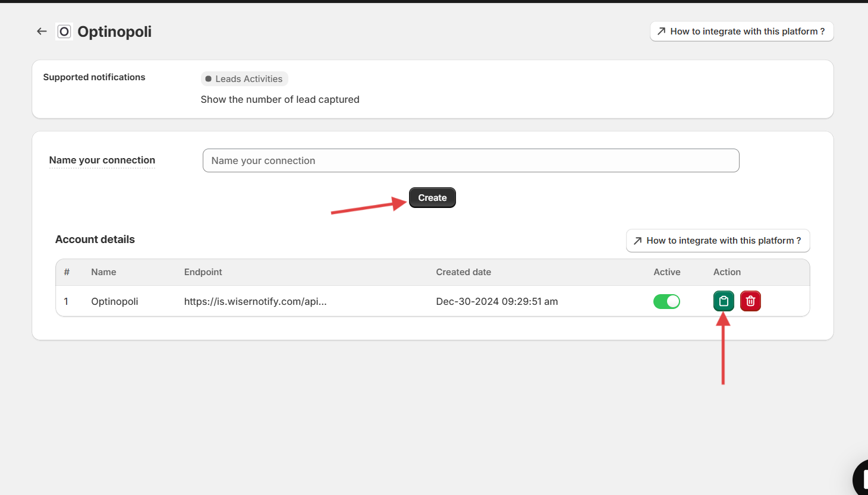Click the Leads Activities badge

click(244, 79)
